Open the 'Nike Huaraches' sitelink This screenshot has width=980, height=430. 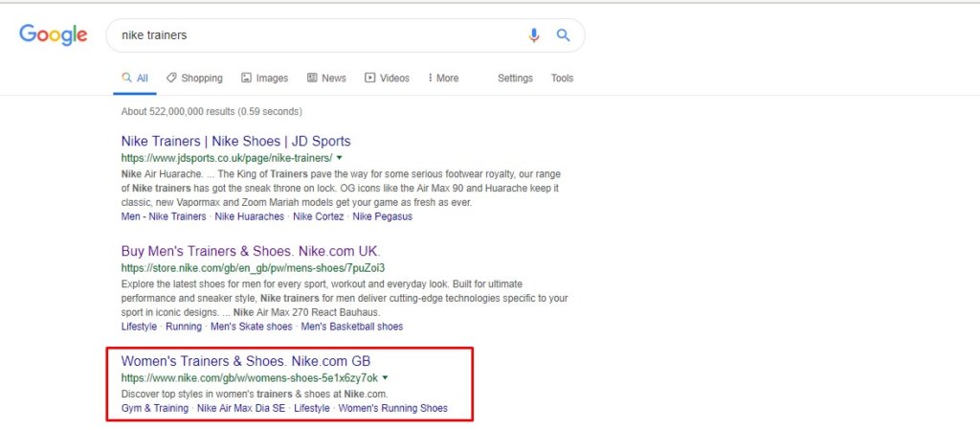pyautogui.click(x=250, y=216)
